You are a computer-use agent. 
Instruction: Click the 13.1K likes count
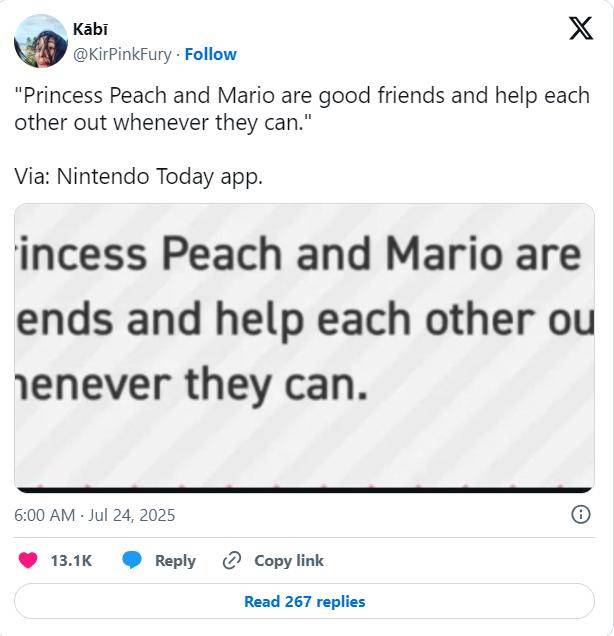pyautogui.click(x=71, y=561)
